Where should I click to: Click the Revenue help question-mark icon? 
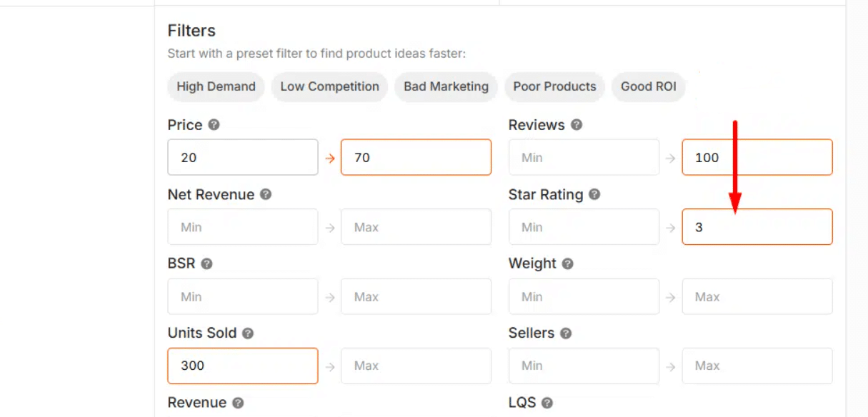tap(238, 403)
